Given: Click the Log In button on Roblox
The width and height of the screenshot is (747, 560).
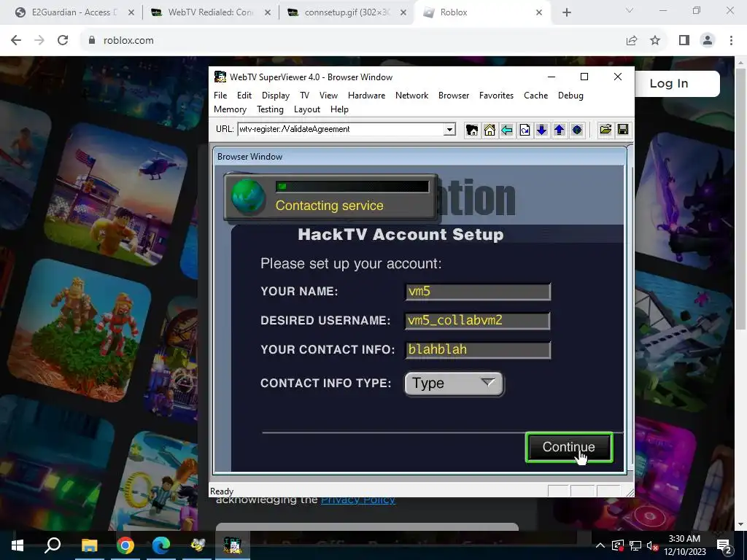Looking at the screenshot, I should click(x=669, y=83).
